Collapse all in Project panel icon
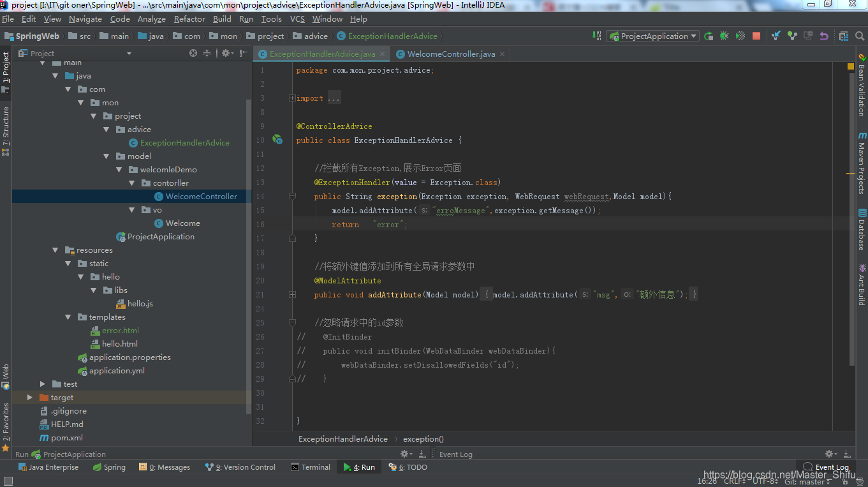Image resolution: width=868 pixels, height=487 pixels. (x=207, y=54)
